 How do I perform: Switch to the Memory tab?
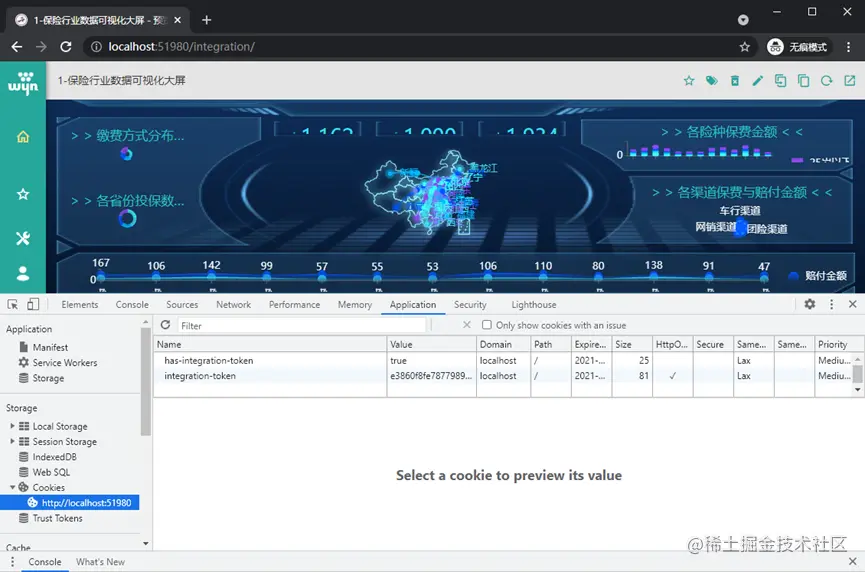(355, 304)
